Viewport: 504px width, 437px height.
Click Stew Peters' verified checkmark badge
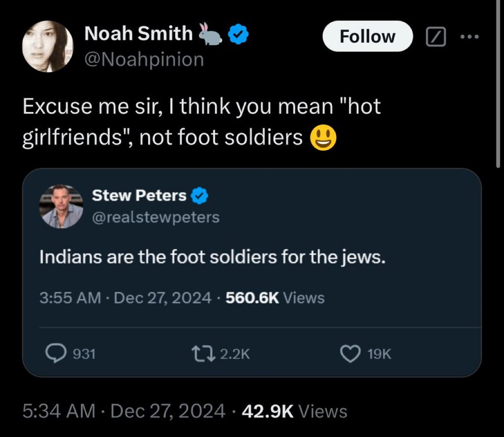(199, 196)
